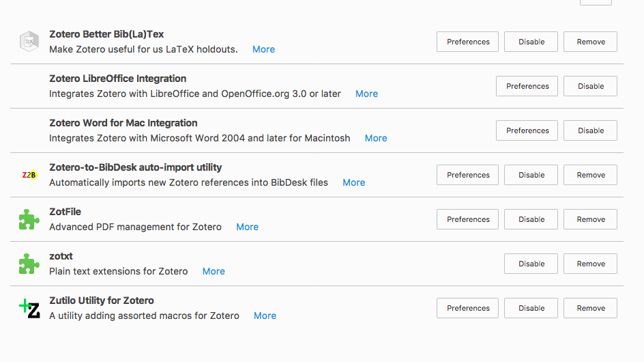Click the Zutilo +Z icon
The height and width of the screenshot is (362, 644).
tap(29, 308)
